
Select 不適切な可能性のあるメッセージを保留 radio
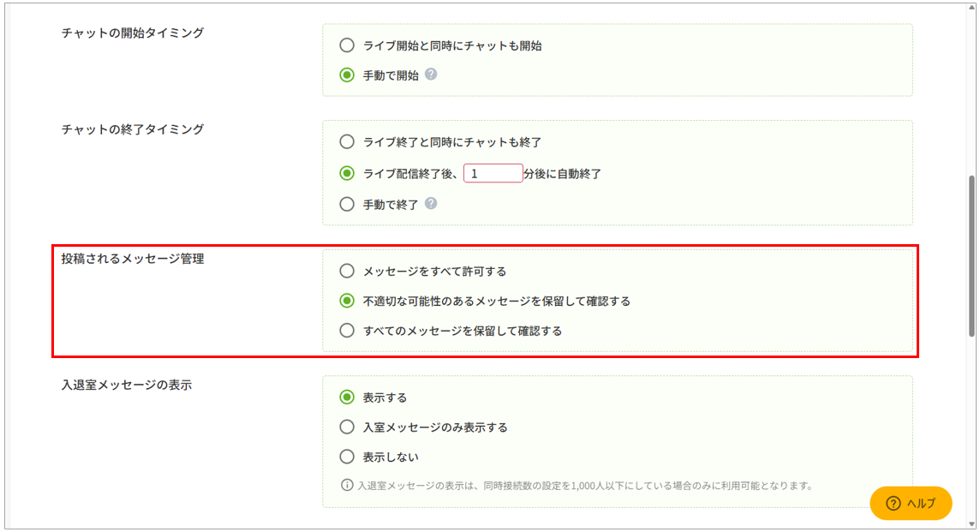347,301
